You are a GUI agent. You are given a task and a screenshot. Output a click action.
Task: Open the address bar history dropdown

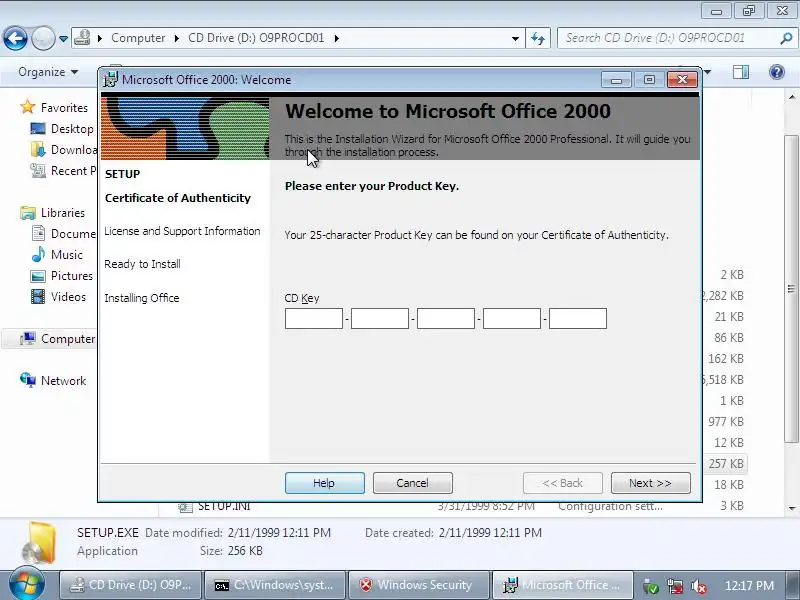pyautogui.click(x=515, y=38)
